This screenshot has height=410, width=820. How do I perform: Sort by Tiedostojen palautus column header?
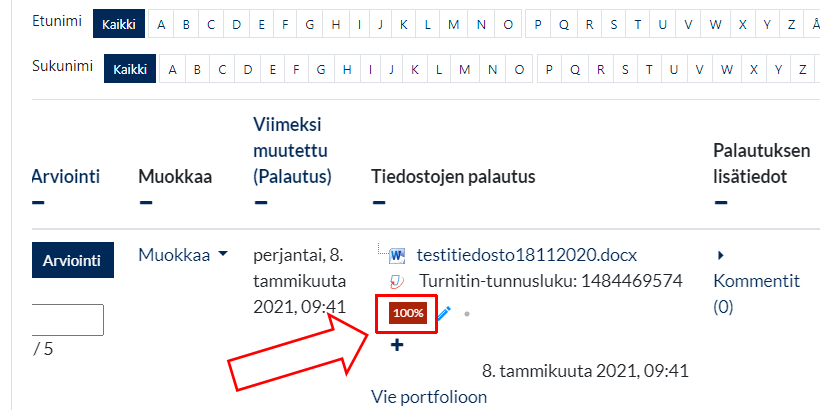tap(454, 177)
